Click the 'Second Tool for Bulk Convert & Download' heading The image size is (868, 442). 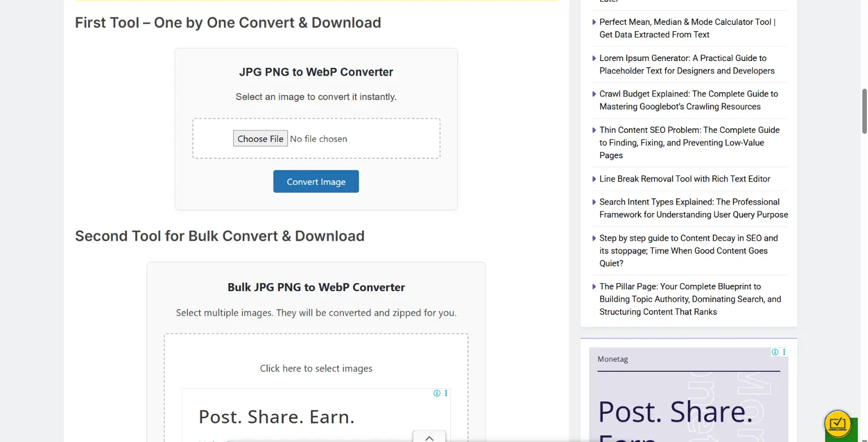pos(220,236)
